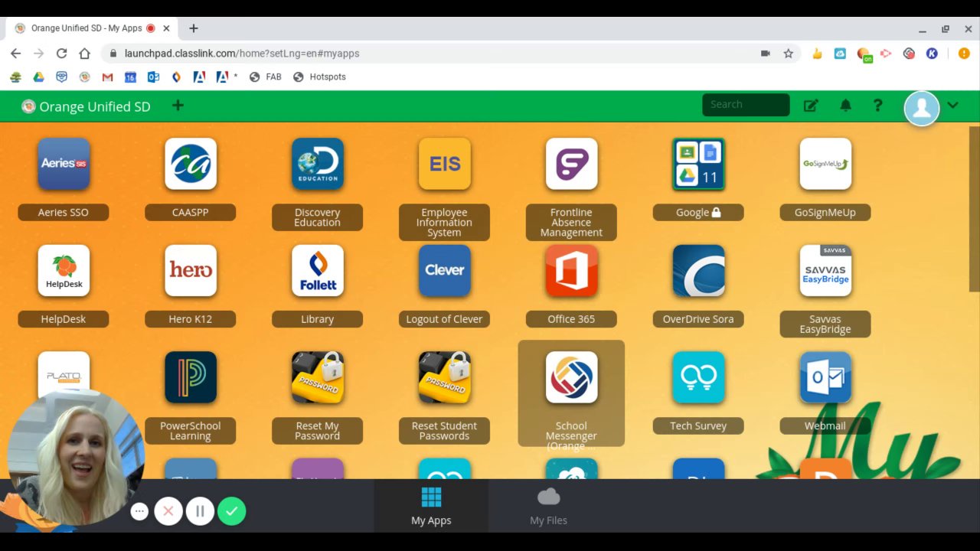
Task: Open the Google Drive bookmark icon
Action: [x=38, y=77]
